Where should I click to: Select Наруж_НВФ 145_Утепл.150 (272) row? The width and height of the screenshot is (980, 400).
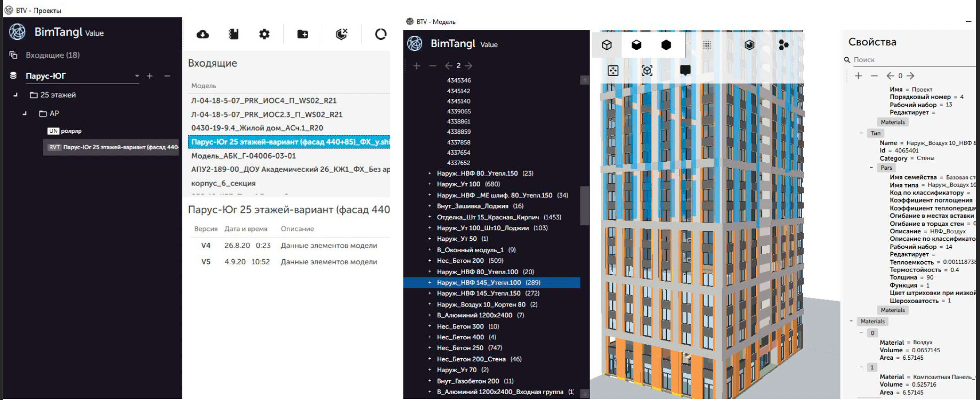click(488, 294)
